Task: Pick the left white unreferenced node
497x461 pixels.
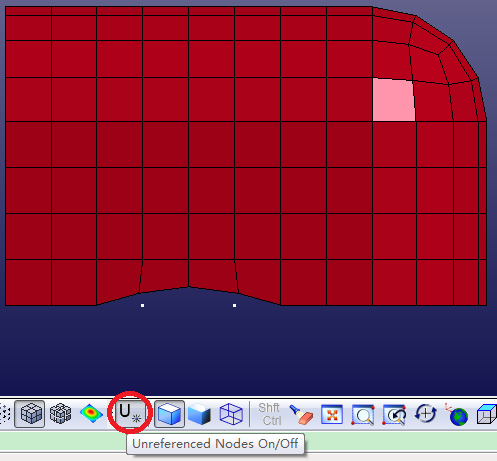Action: 143,305
